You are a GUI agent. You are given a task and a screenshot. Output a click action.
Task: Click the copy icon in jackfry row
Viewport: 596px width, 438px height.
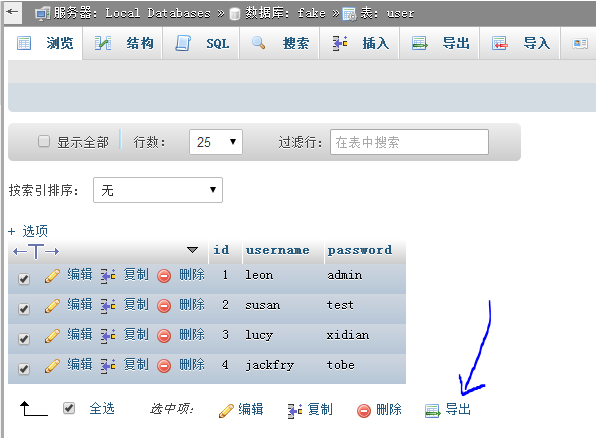point(108,366)
